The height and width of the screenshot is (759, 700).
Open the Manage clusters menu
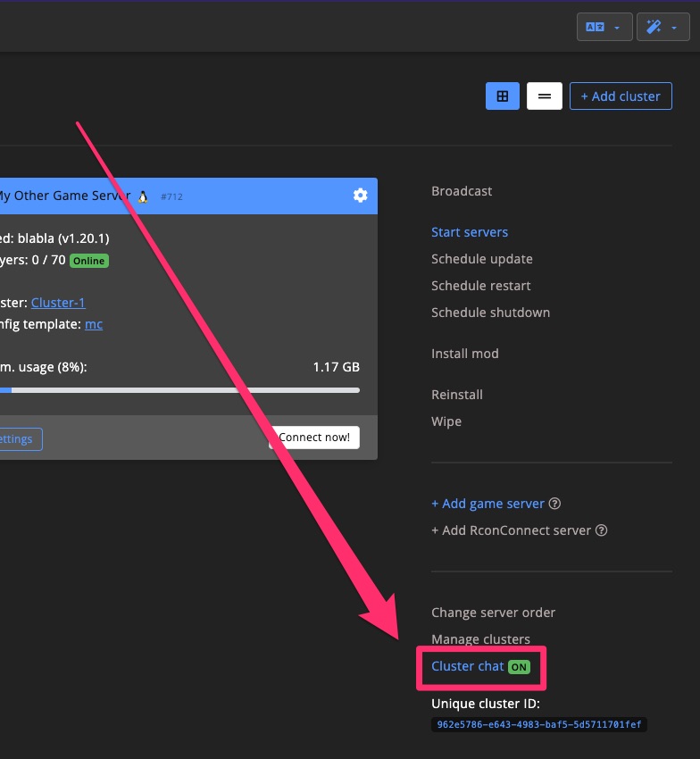click(480, 639)
